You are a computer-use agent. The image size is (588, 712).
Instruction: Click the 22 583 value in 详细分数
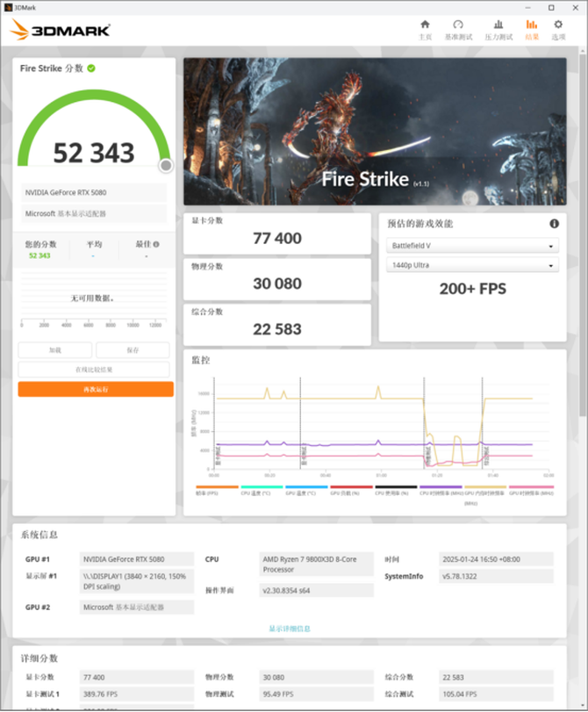496,677
